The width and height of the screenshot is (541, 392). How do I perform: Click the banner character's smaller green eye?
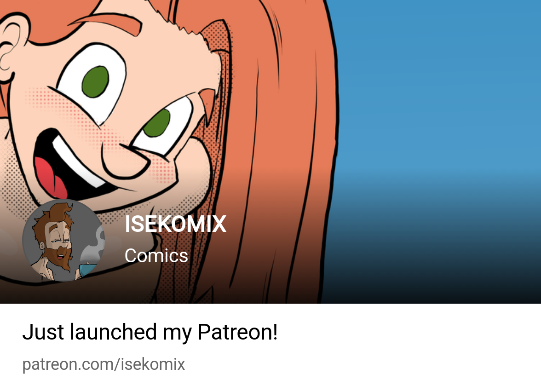pos(157,123)
